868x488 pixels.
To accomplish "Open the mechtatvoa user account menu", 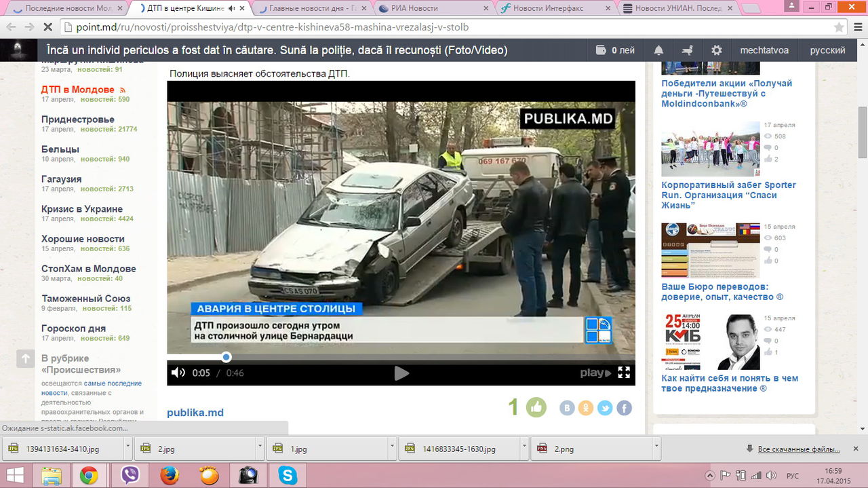I will [764, 50].
